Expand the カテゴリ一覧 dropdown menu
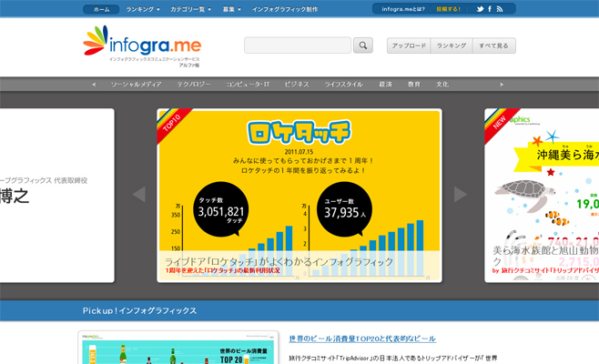The height and width of the screenshot is (364, 599). coord(190,9)
